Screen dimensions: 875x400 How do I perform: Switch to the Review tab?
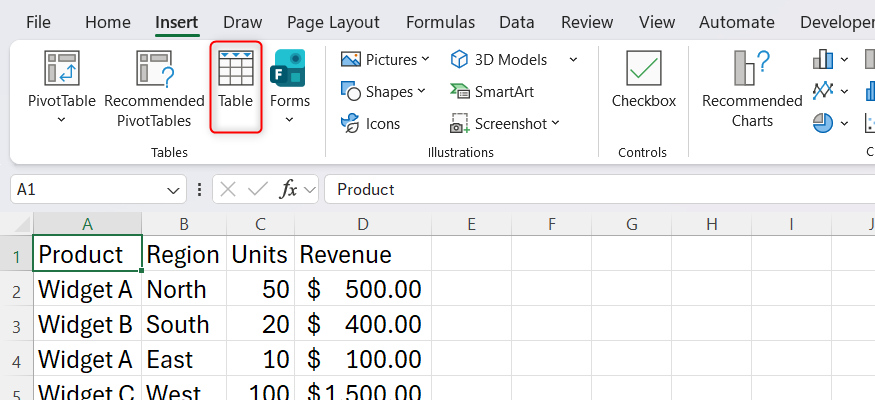pos(587,22)
